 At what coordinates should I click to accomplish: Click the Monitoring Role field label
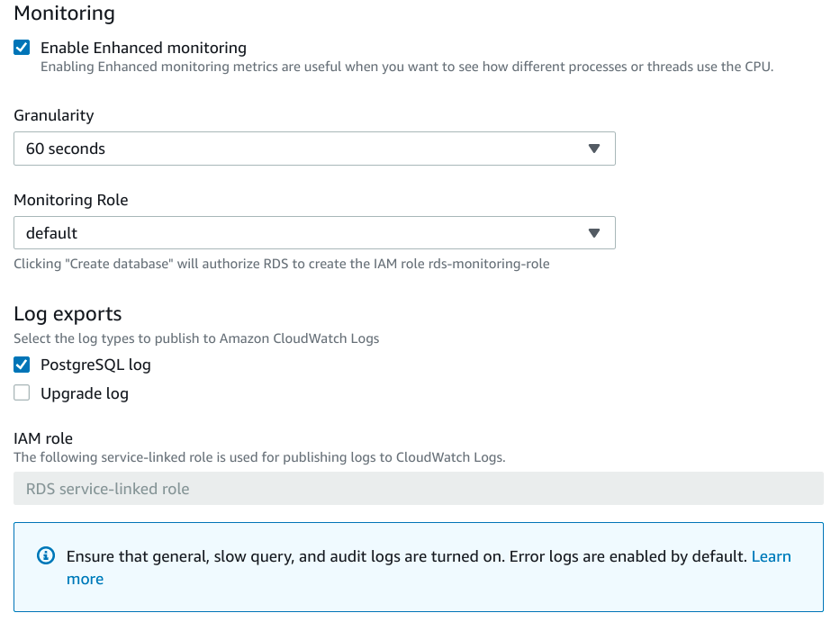point(71,200)
